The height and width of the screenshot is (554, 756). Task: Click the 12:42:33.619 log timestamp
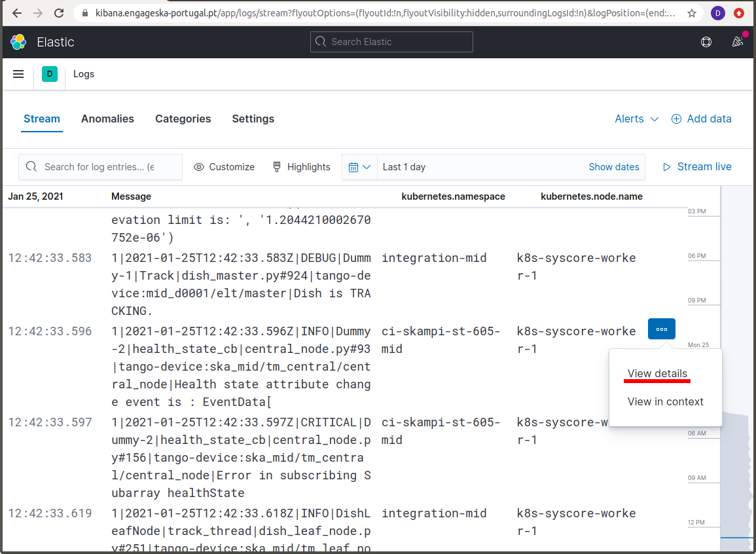(50, 513)
